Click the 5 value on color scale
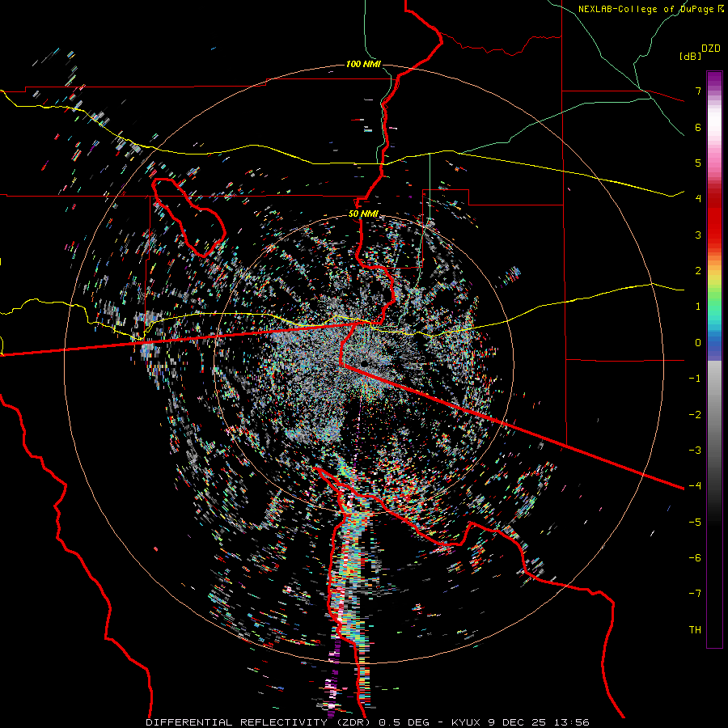 (x=698, y=163)
